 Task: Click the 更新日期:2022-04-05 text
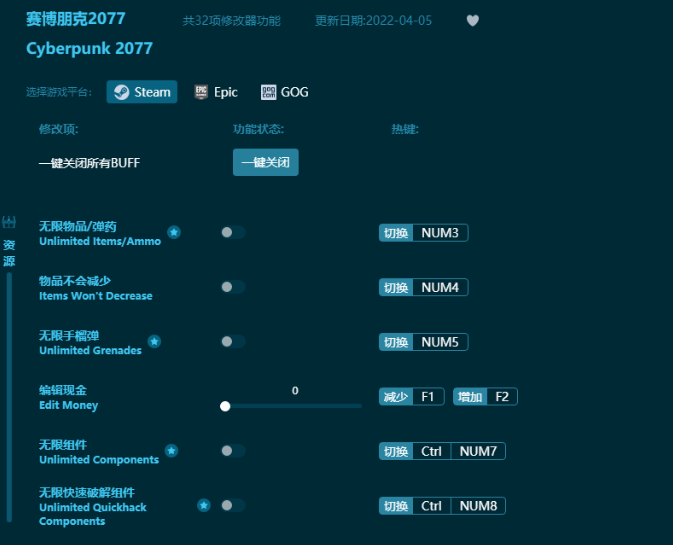(373, 21)
